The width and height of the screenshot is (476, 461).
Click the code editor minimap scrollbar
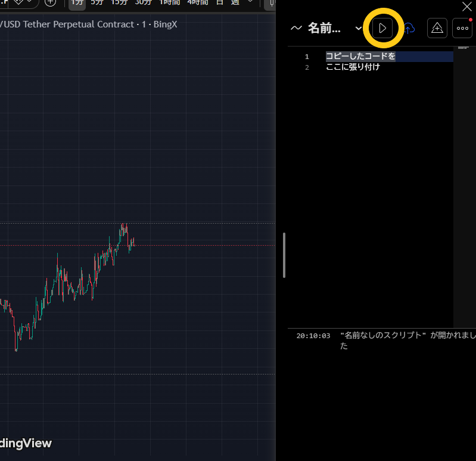(464, 179)
